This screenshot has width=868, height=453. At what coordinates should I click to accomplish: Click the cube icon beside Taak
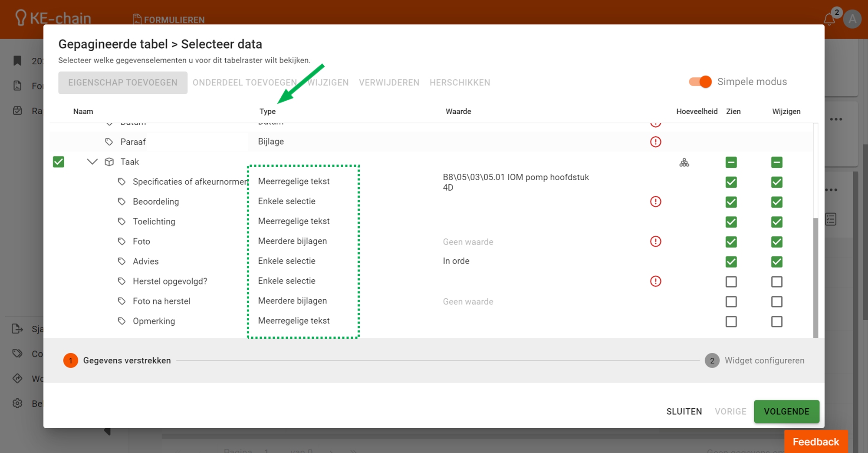pos(109,162)
